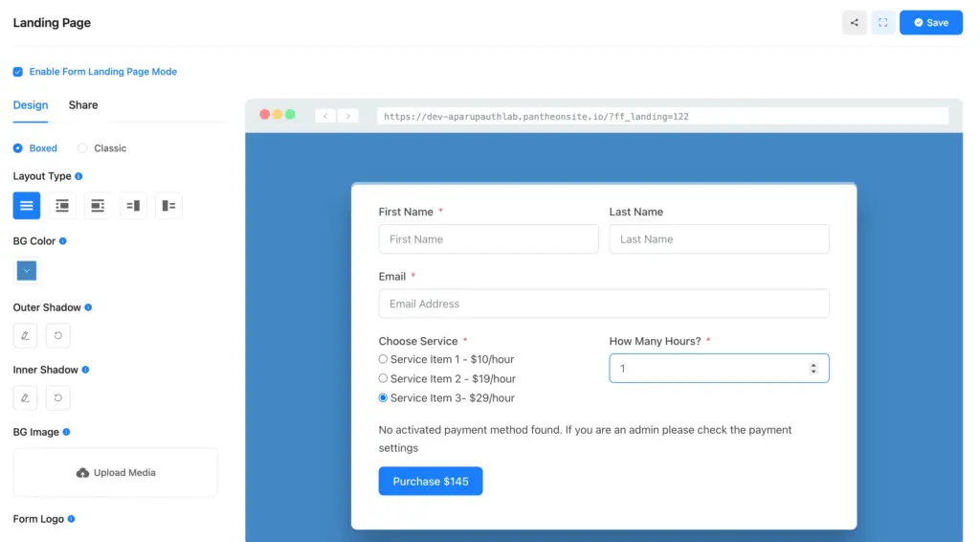Click the 'No activated payment method found' message

coord(585,439)
